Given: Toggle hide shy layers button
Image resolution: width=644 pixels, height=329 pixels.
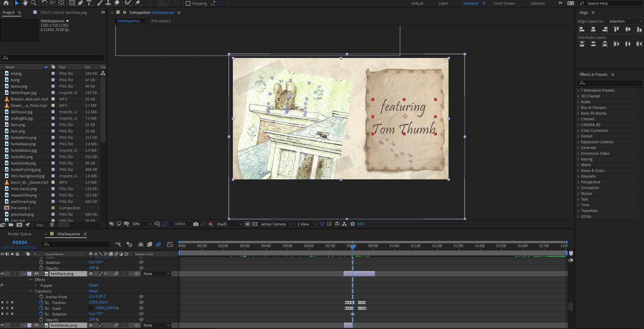Looking at the screenshot, I should (x=141, y=244).
